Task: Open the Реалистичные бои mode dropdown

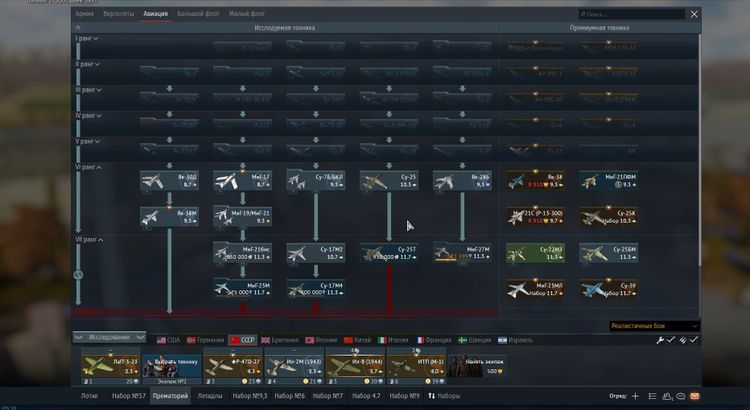Action: tap(653, 326)
